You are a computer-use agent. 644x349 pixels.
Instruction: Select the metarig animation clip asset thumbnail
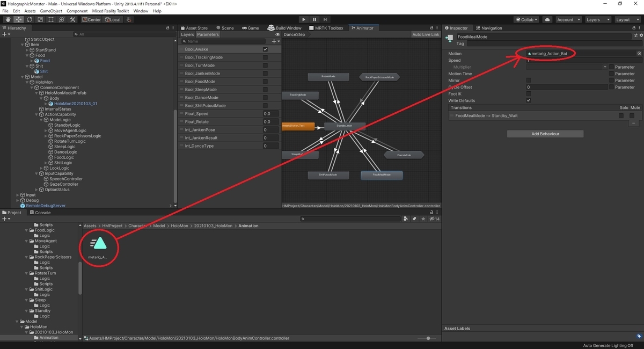(x=100, y=244)
